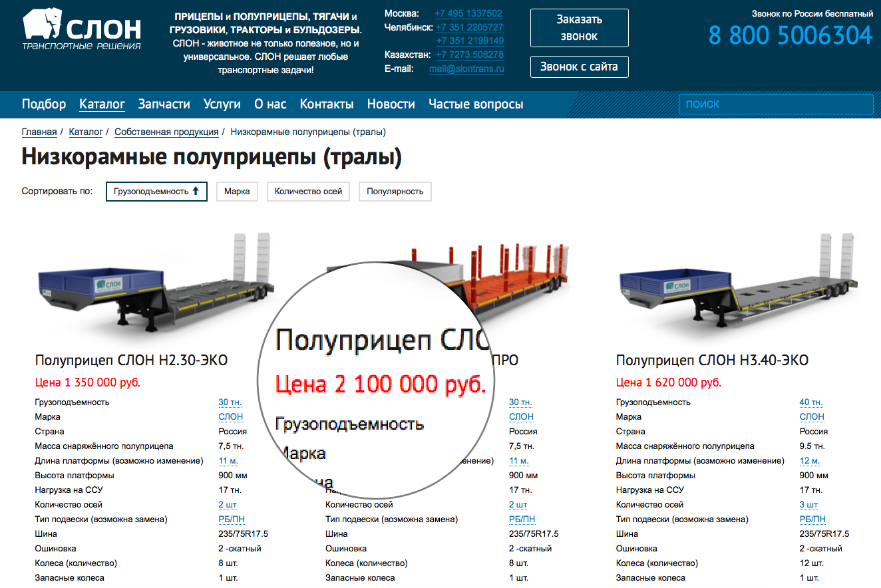The image size is (881, 588).
Task: Click the Заказать звонок button
Action: (580, 28)
